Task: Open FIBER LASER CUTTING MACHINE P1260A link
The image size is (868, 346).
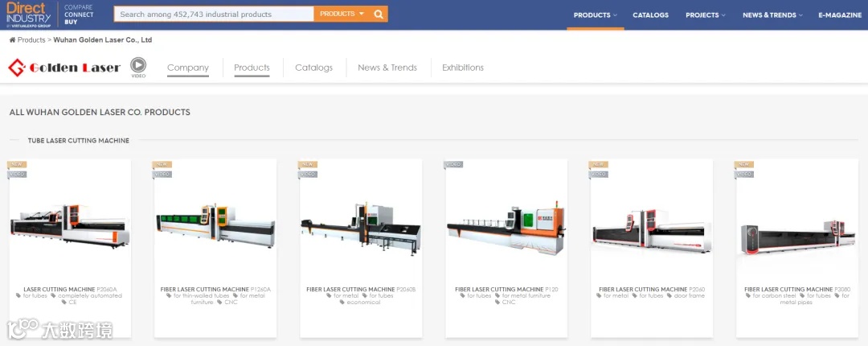Action: tap(215, 290)
